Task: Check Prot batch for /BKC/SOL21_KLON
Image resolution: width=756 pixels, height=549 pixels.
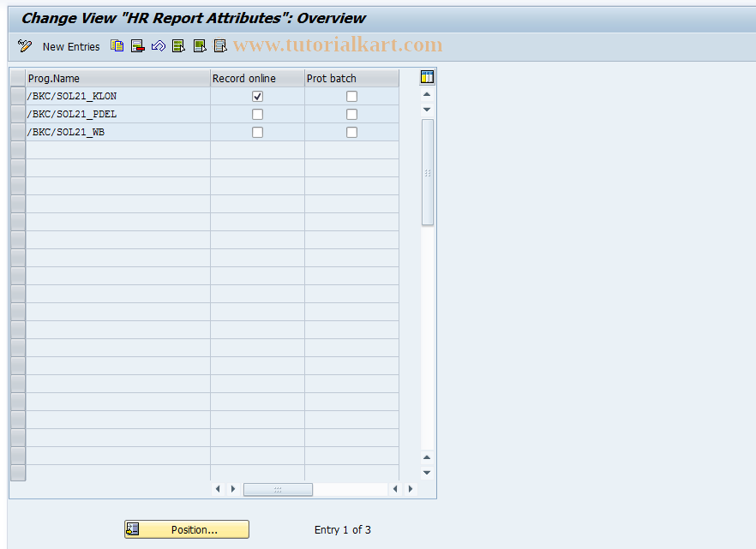Action: 352,96
